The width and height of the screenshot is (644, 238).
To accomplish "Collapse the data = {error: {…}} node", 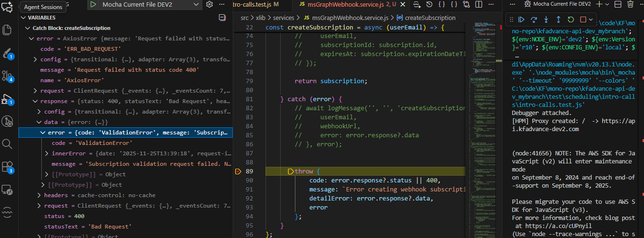I will (39, 122).
